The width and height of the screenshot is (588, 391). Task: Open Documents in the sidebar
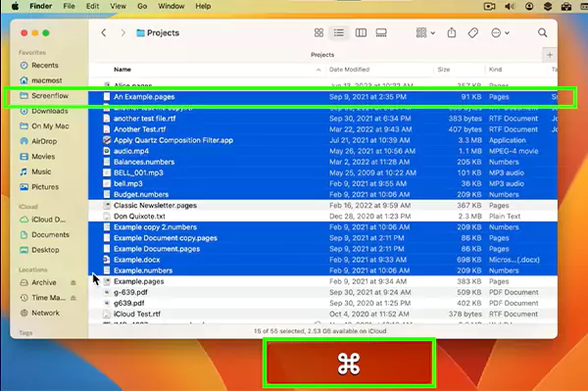[45, 234]
